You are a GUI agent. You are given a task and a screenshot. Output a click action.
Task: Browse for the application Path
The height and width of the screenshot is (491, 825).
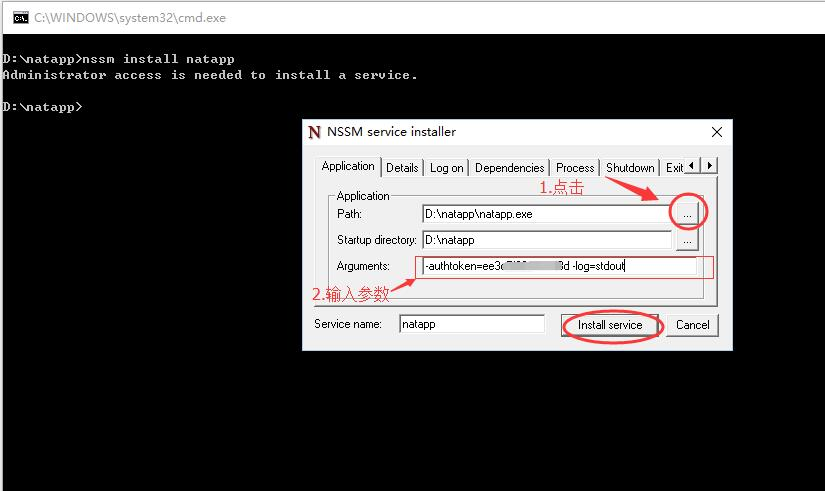coord(687,214)
